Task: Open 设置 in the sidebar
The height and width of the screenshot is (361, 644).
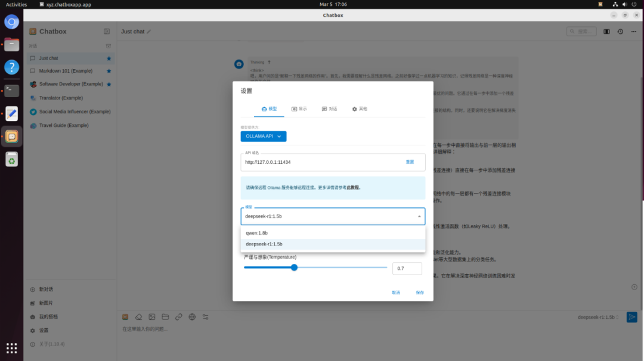Action: (70, 331)
